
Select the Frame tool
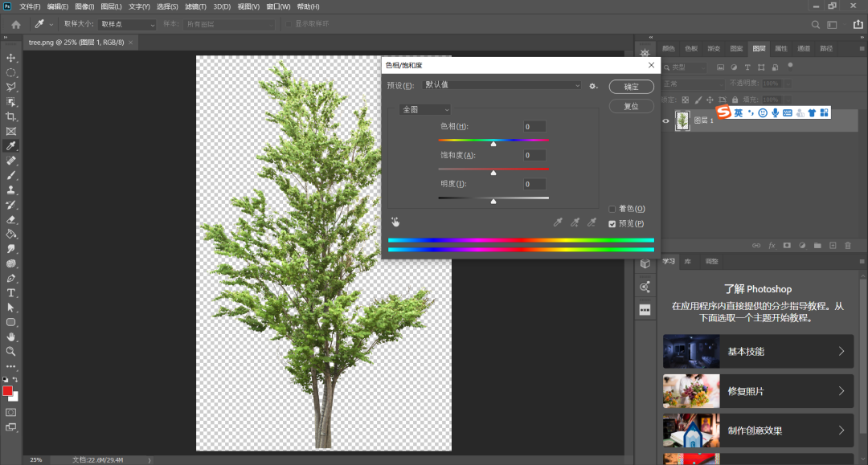10,131
